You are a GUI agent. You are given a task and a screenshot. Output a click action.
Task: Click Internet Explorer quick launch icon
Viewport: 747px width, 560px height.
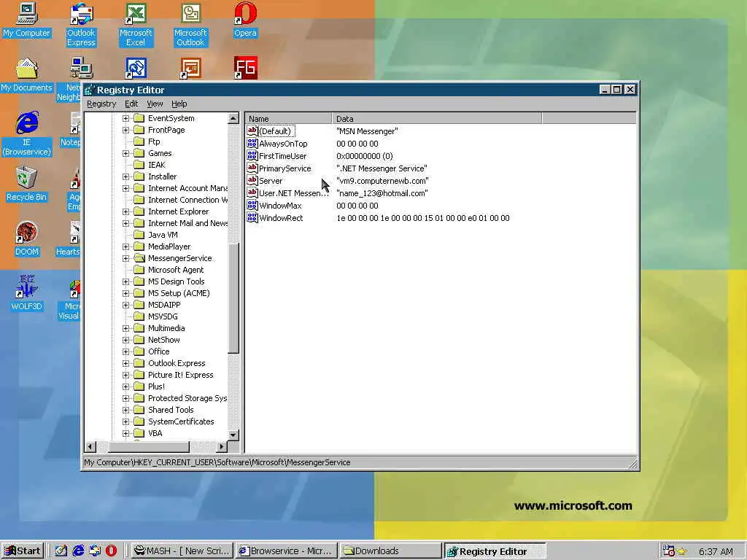click(x=78, y=551)
